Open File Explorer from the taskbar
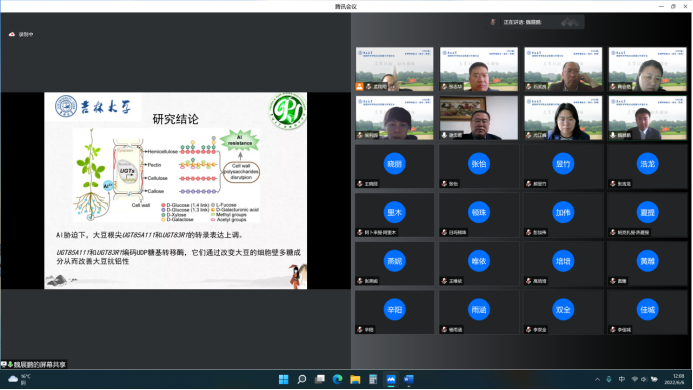Screen dimensions: 693x390 [x=355, y=379]
